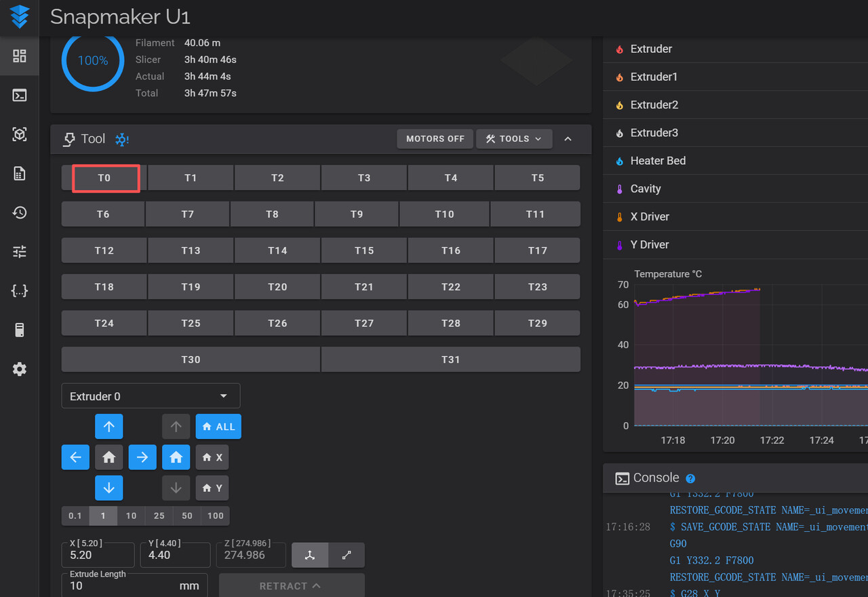Select tool T14
868x597 pixels.
pyautogui.click(x=277, y=250)
